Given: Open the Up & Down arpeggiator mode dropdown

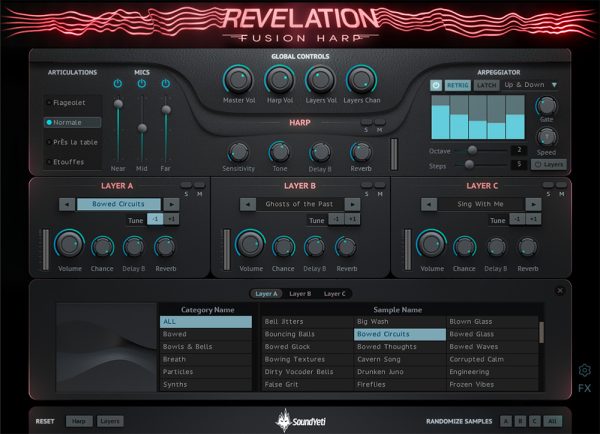Looking at the screenshot, I should pos(532,85).
